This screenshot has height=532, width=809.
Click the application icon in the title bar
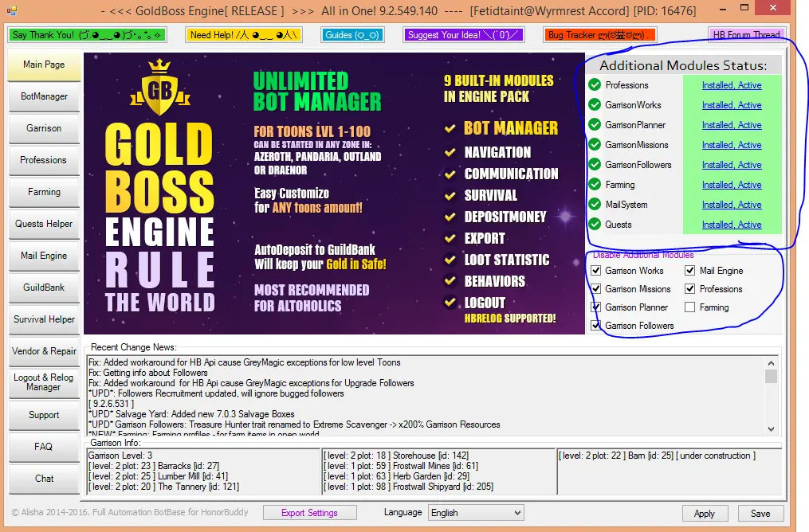12,10
